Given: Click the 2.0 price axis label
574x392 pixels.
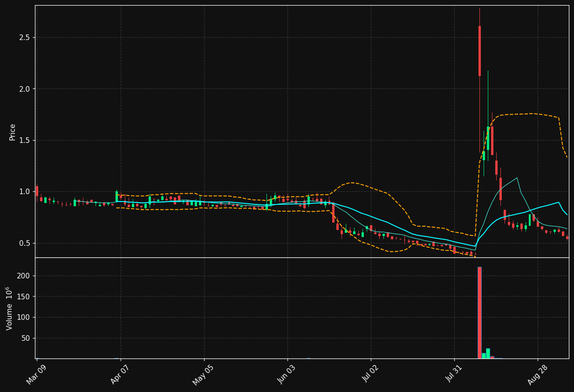Looking at the screenshot, I should click(25, 89).
